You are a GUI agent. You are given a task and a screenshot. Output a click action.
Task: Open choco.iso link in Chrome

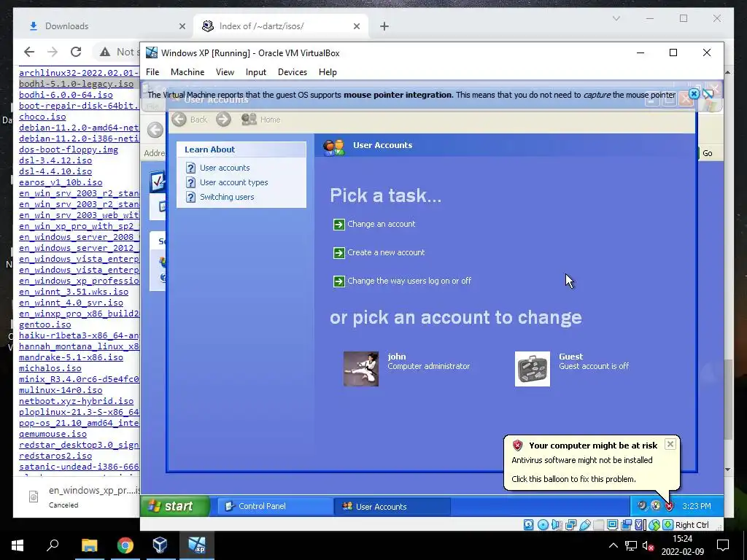[x=42, y=116]
